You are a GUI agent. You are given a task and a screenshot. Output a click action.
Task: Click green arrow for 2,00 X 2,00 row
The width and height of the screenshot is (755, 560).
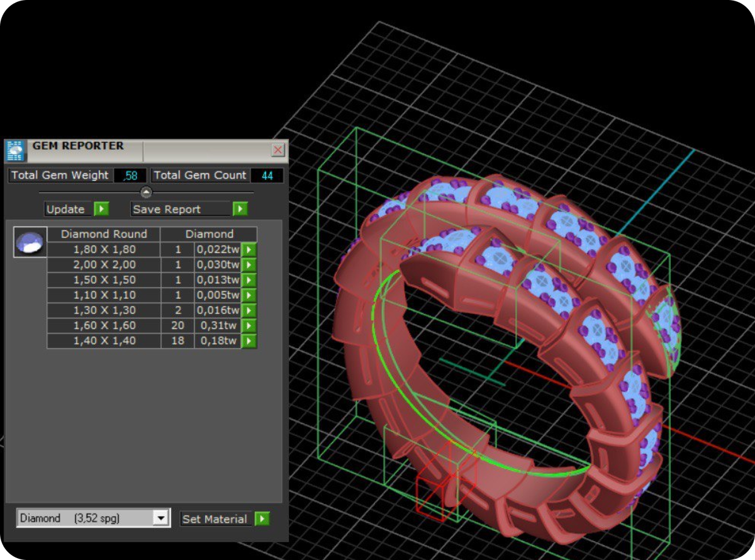[249, 265]
